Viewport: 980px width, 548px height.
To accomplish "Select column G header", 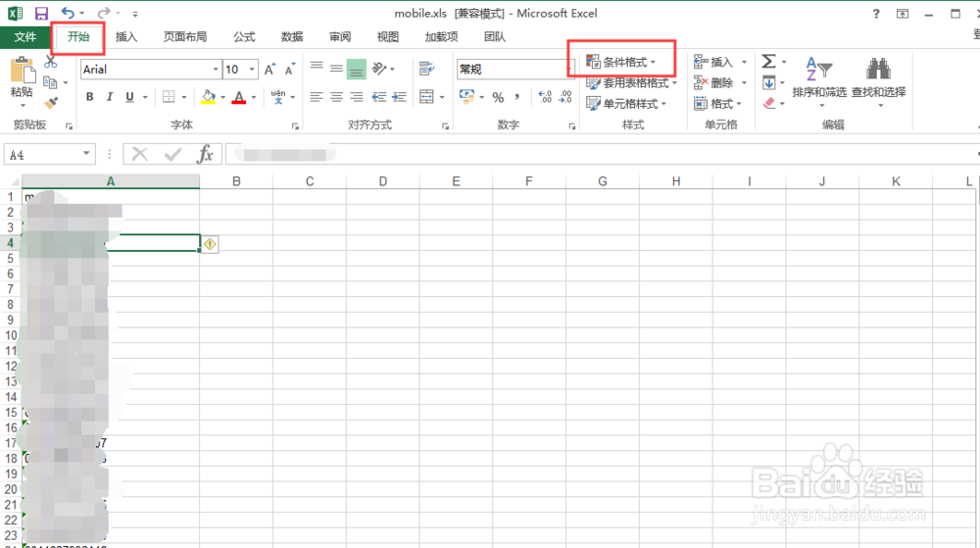I will [x=603, y=181].
